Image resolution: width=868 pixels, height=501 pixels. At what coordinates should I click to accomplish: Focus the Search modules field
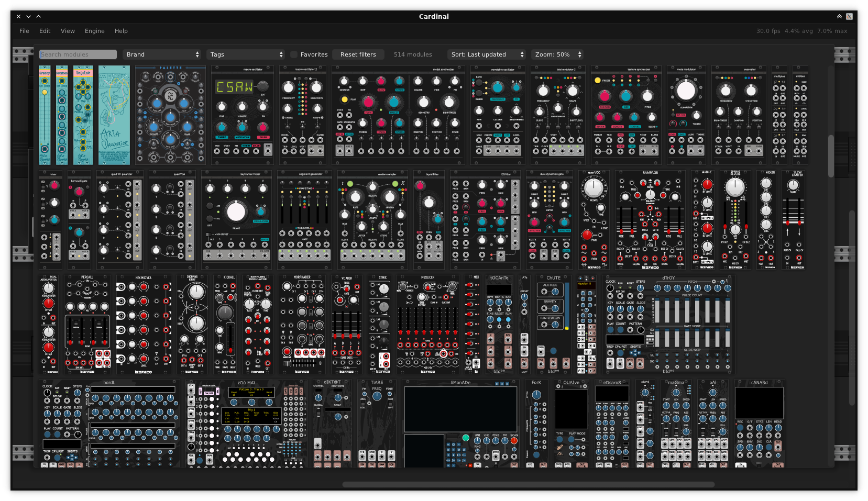78,54
